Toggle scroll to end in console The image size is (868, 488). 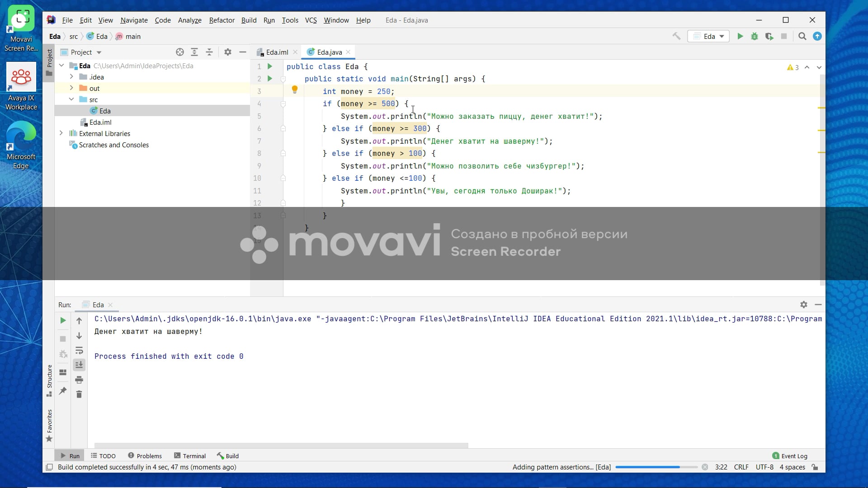pyautogui.click(x=79, y=365)
